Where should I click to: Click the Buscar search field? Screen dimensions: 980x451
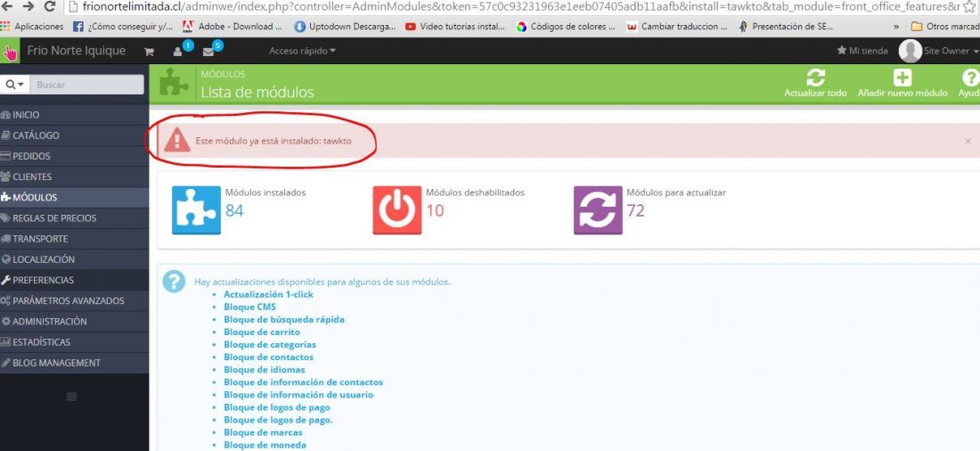86,85
